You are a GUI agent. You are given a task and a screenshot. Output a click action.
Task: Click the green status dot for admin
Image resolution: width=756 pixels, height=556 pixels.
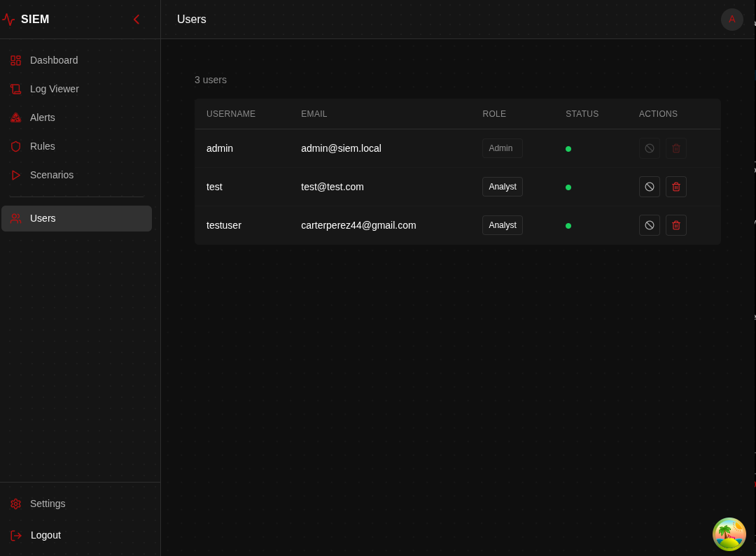[x=568, y=149]
